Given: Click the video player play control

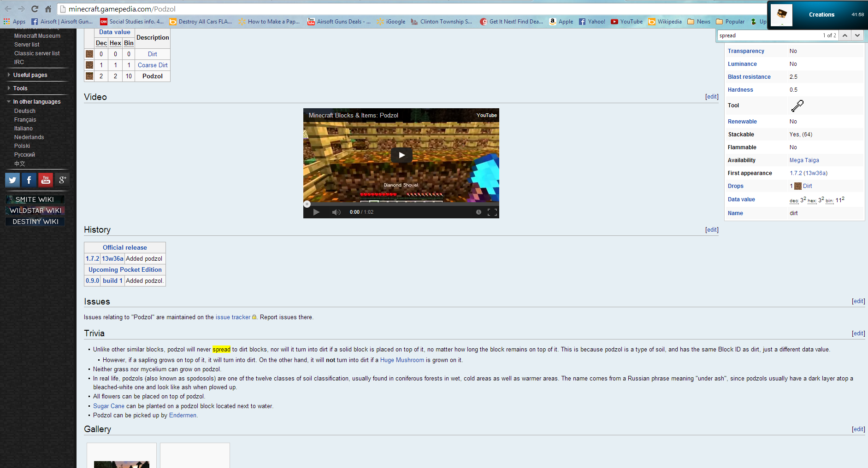Looking at the screenshot, I should [x=316, y=212].
